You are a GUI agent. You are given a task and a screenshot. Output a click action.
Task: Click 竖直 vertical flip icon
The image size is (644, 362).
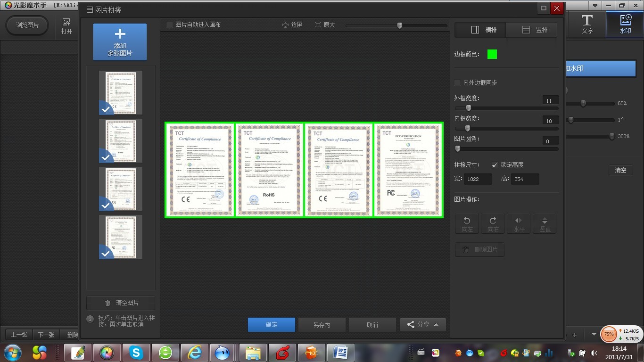545,224
